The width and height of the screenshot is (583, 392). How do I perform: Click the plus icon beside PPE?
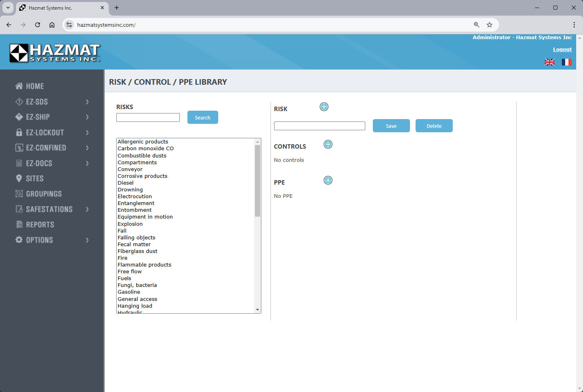[x=328, y=180]
